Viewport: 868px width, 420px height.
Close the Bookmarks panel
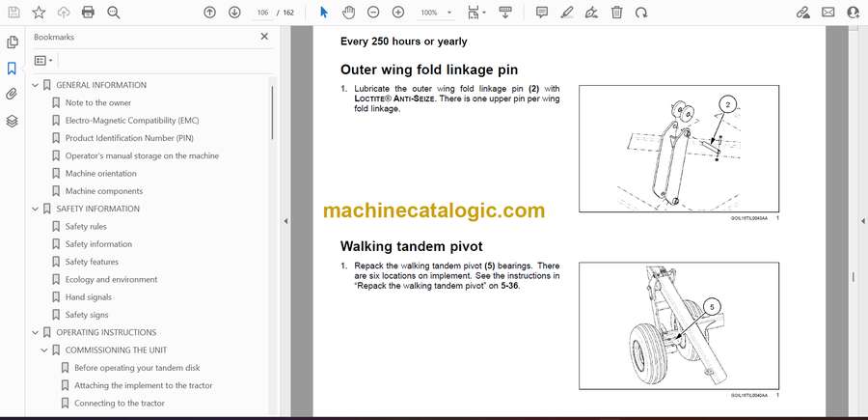pos(264,37)
